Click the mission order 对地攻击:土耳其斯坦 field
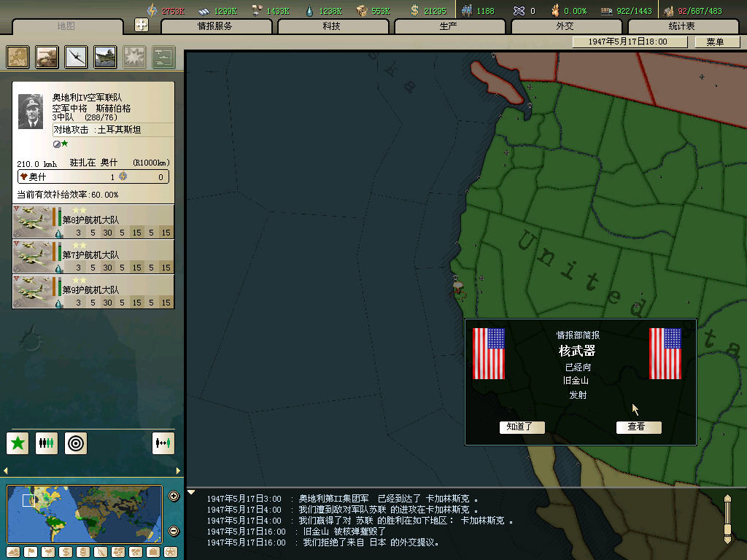747x560 pixels. 113,130
